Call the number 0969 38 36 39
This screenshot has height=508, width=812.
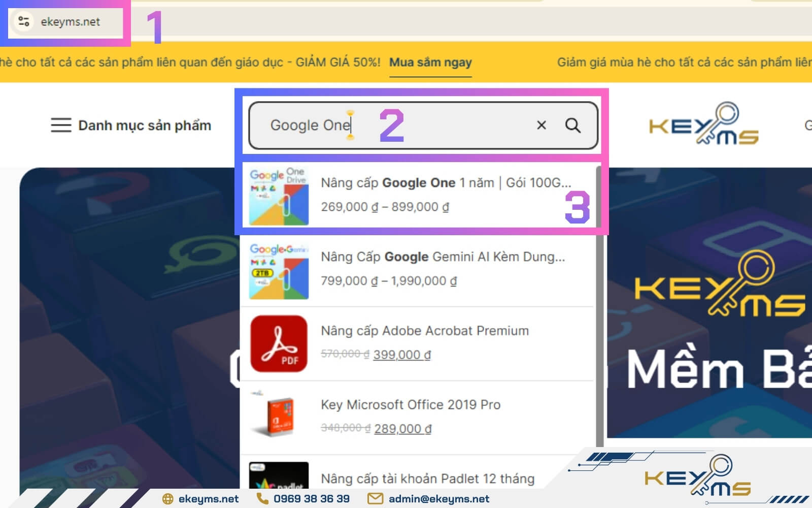pos(312,498)
